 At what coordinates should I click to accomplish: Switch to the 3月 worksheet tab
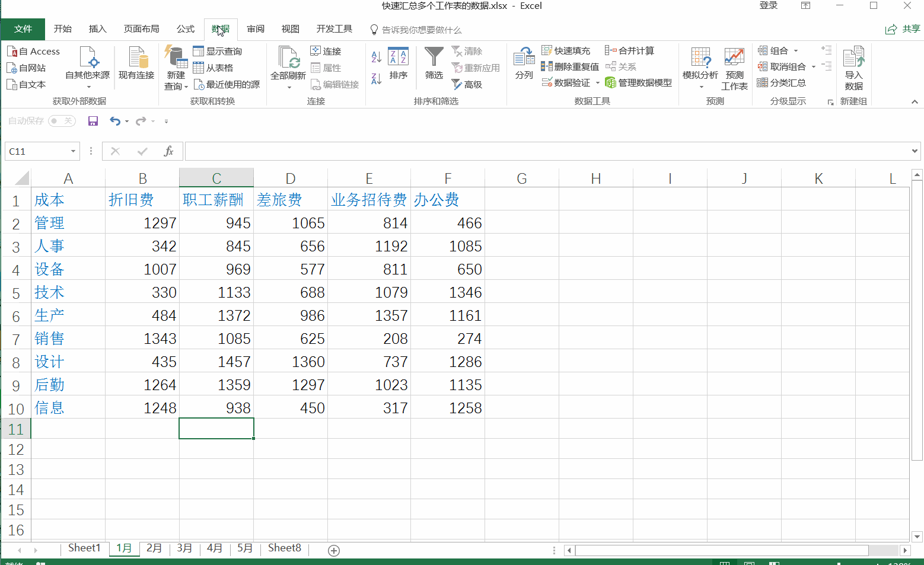[x=184, y=548]
